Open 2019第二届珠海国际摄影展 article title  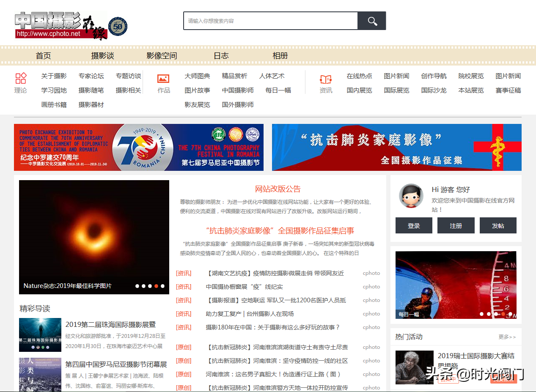coord(110,325)
